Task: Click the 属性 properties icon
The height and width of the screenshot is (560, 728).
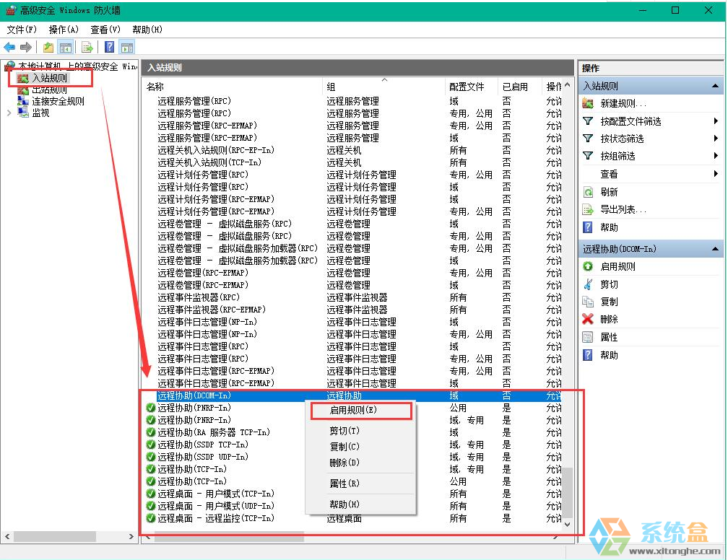Action: 588,337
